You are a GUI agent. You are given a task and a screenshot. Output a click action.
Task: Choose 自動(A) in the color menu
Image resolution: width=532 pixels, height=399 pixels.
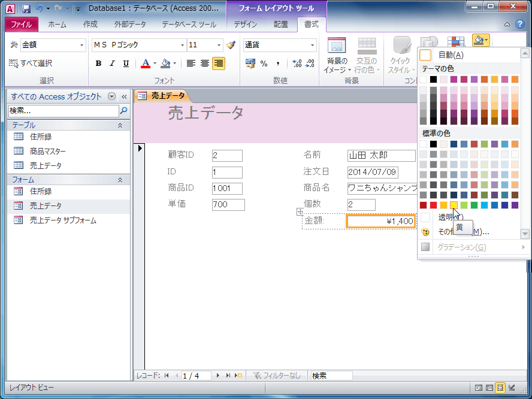pos(450,55)
